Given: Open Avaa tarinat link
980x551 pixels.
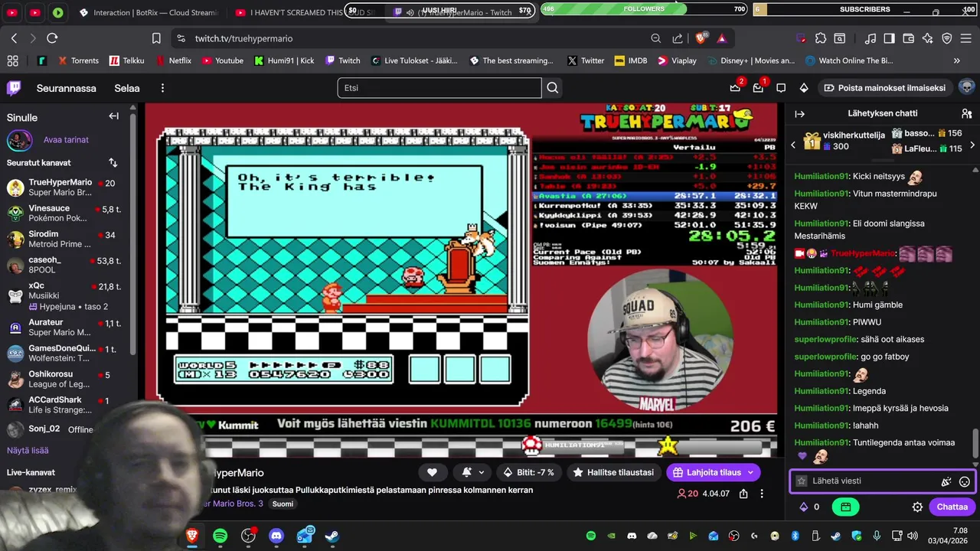Looking at the screenshot, I should [66, 140].
